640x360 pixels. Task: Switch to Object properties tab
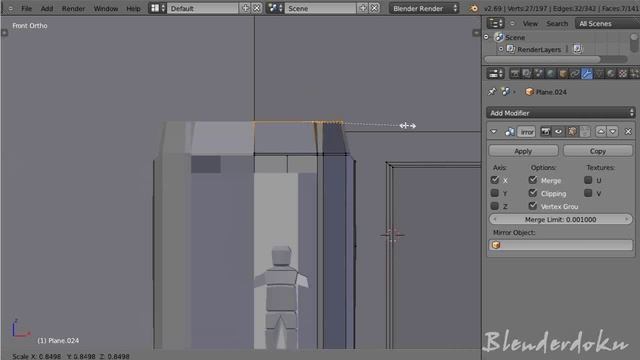pos(563,73)
